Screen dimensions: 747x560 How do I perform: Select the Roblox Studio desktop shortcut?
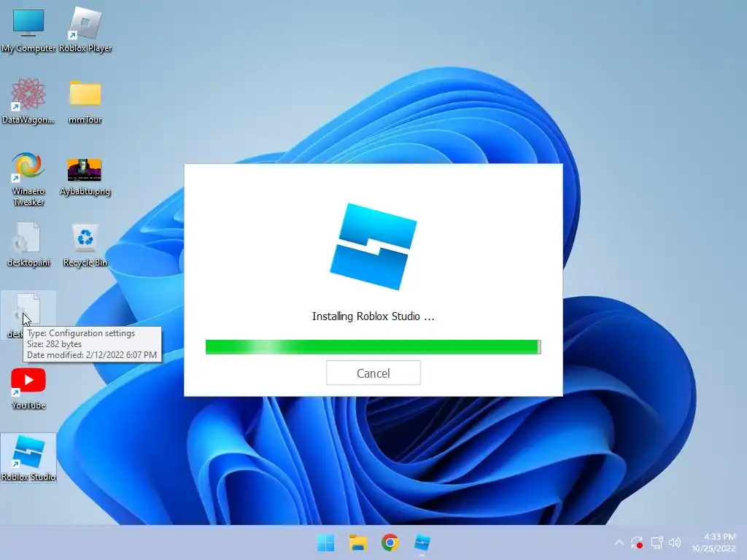click(28, 458)
